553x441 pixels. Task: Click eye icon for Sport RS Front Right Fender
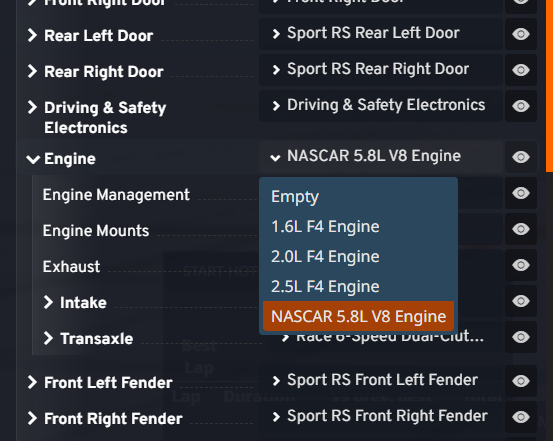click(x=521, y=417)
